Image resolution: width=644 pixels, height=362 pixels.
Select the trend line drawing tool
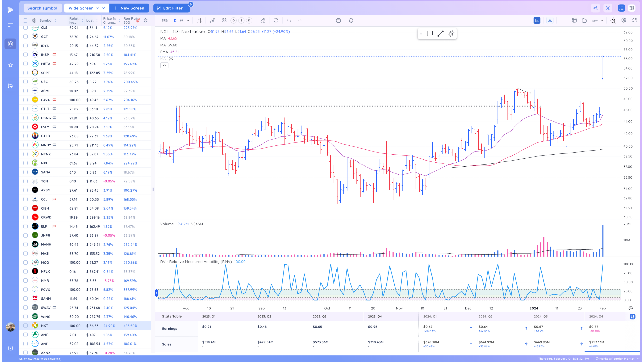tap(440, 33)
